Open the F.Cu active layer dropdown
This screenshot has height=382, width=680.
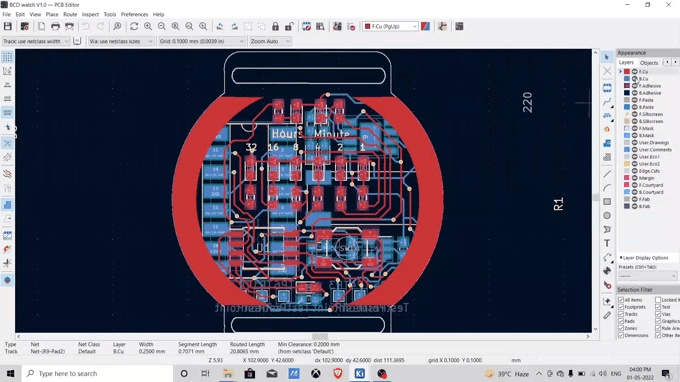[390, 26]
